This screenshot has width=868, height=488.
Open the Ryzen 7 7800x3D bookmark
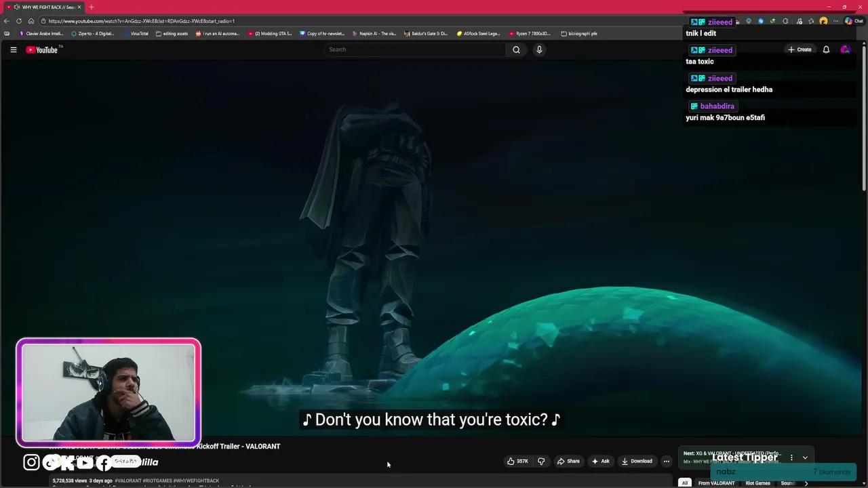point(530,33)
